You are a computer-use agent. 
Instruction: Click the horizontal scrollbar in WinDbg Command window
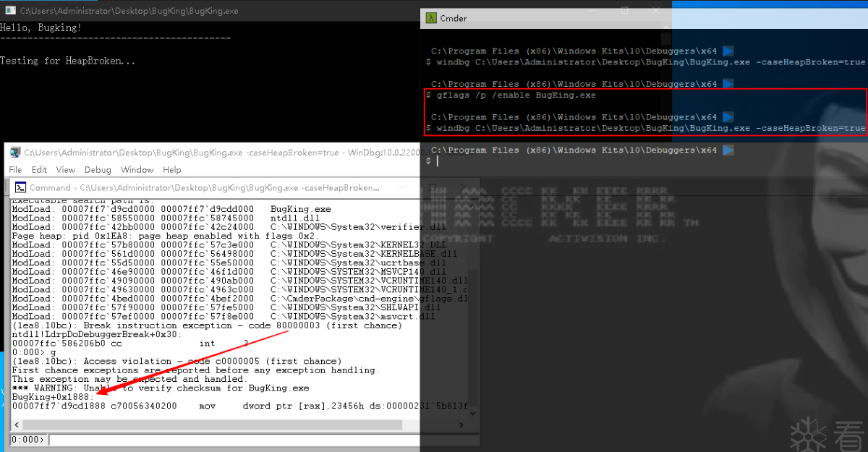click(214, 427)
